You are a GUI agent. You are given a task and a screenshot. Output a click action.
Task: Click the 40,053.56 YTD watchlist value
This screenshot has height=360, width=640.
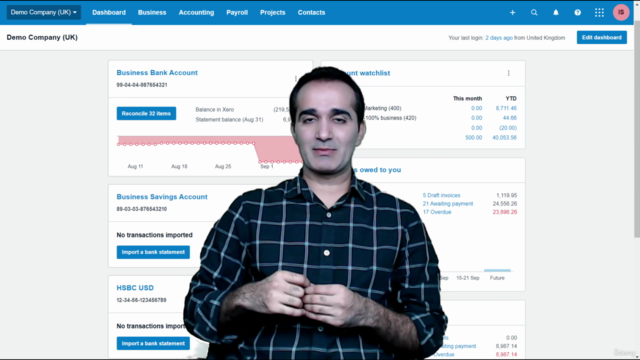pyautogui.click(x=504, y=138)
